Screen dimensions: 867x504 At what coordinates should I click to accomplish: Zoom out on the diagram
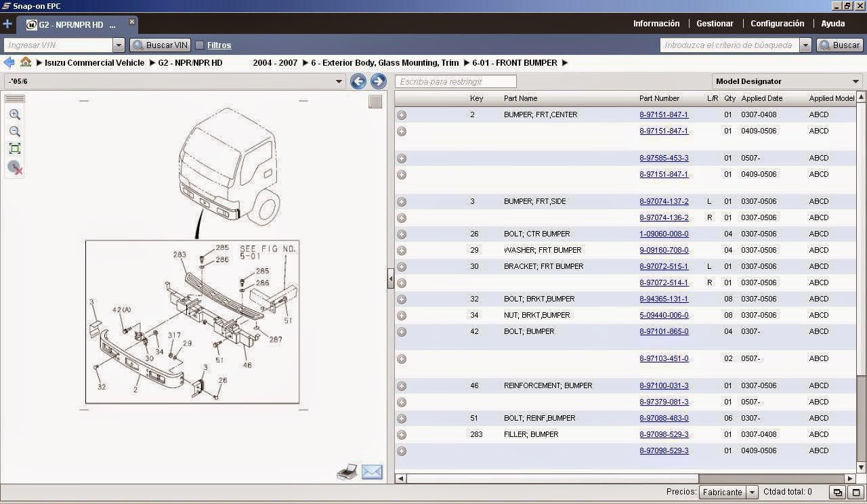15,131
